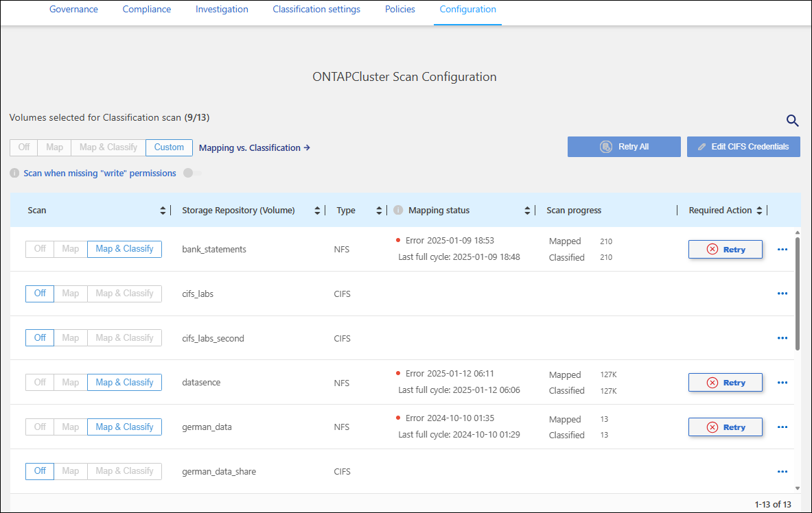
Task: Enable Map & Classify for german_data_share
Action: click(124, 471)
